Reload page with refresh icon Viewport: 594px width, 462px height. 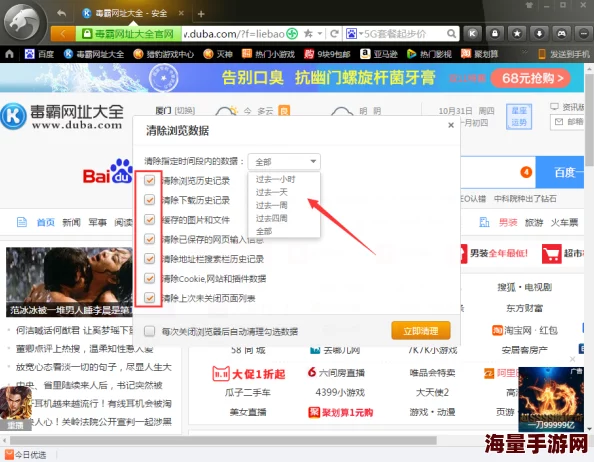coord(334,34)
